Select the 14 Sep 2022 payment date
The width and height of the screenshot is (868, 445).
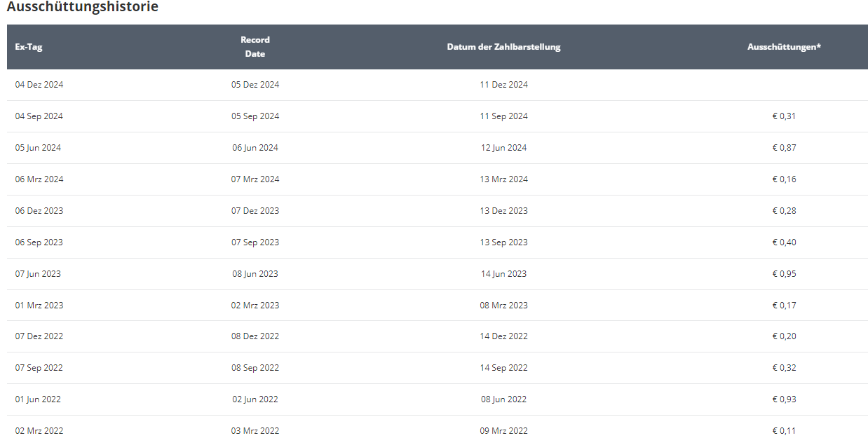pos(503,368)
